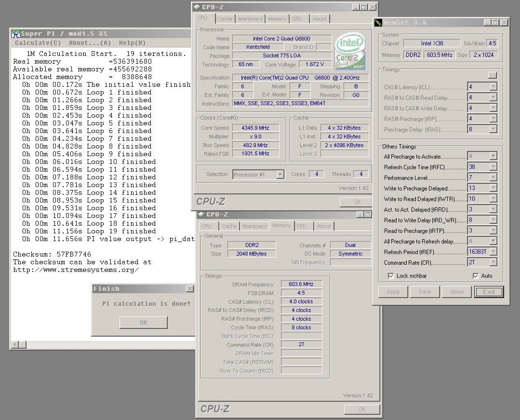Click the Core Voltage 1.672 V field

pos(315,64)
